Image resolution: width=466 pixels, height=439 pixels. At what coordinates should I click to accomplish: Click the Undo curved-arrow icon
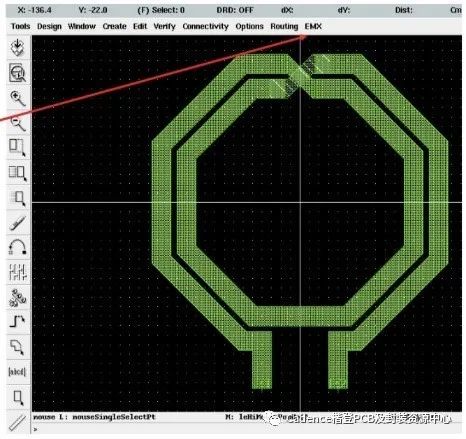click(x=17, y=248)
